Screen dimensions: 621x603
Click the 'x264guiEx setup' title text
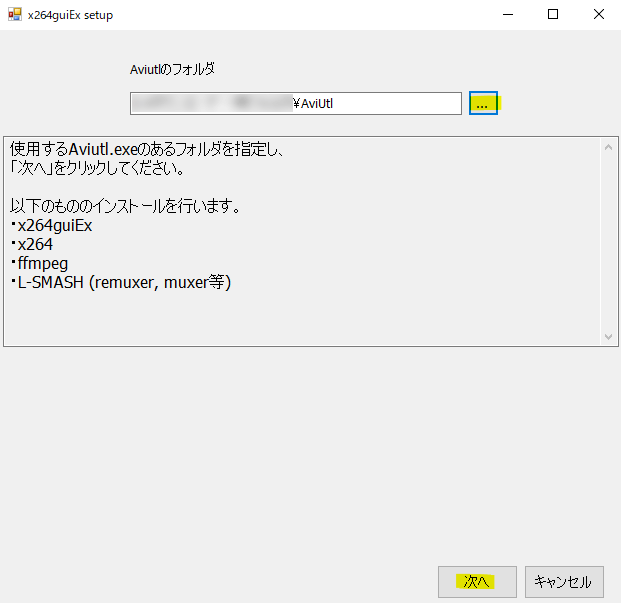(x=70, y=15)
